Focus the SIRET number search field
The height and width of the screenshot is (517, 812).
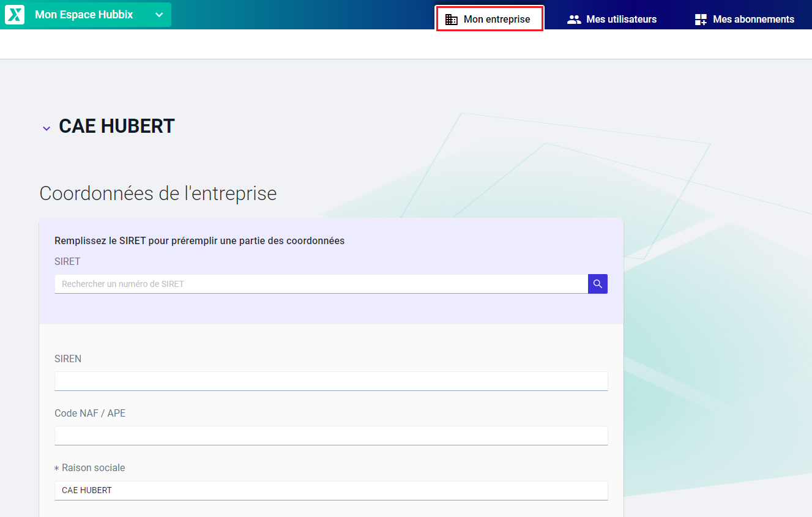click(x=321, y=284)
